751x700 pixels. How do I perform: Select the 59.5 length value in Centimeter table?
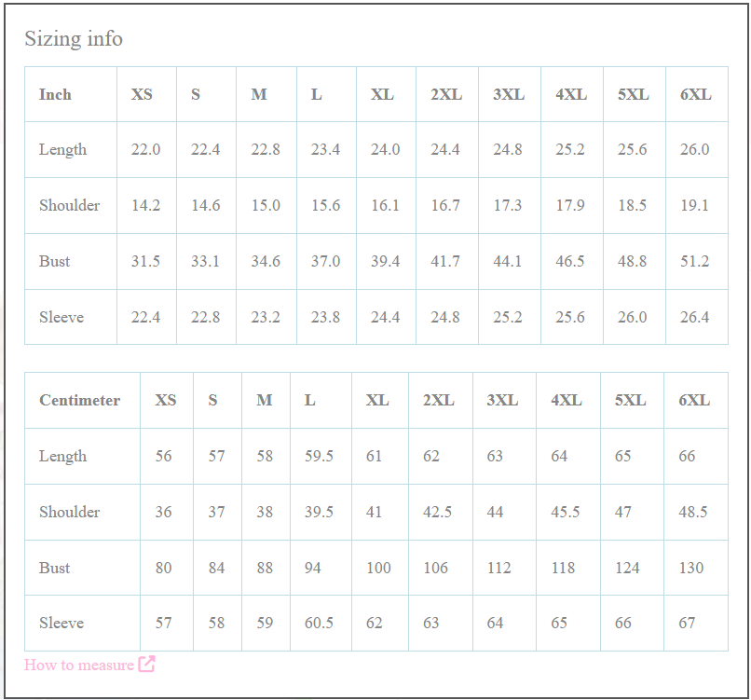[319, 456]
